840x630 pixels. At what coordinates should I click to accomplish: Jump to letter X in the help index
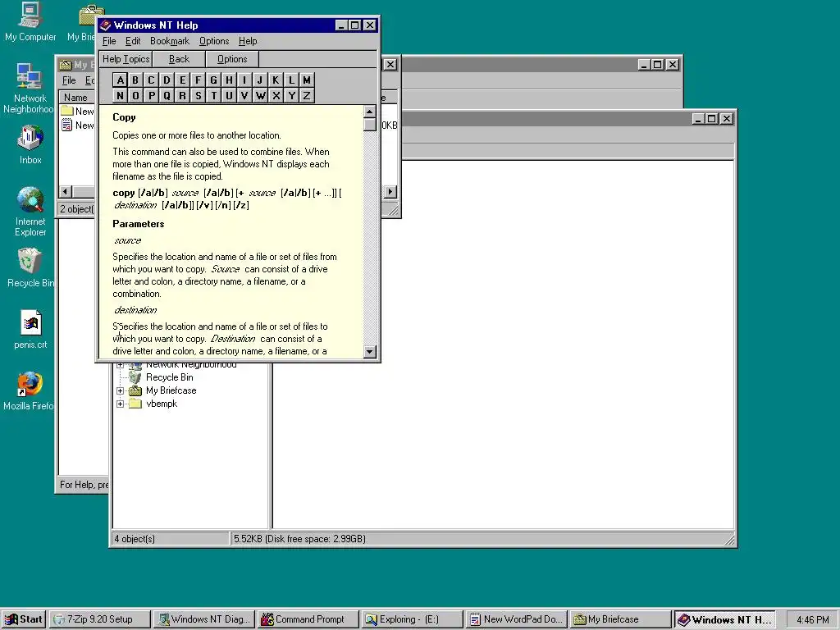point(276,95)
